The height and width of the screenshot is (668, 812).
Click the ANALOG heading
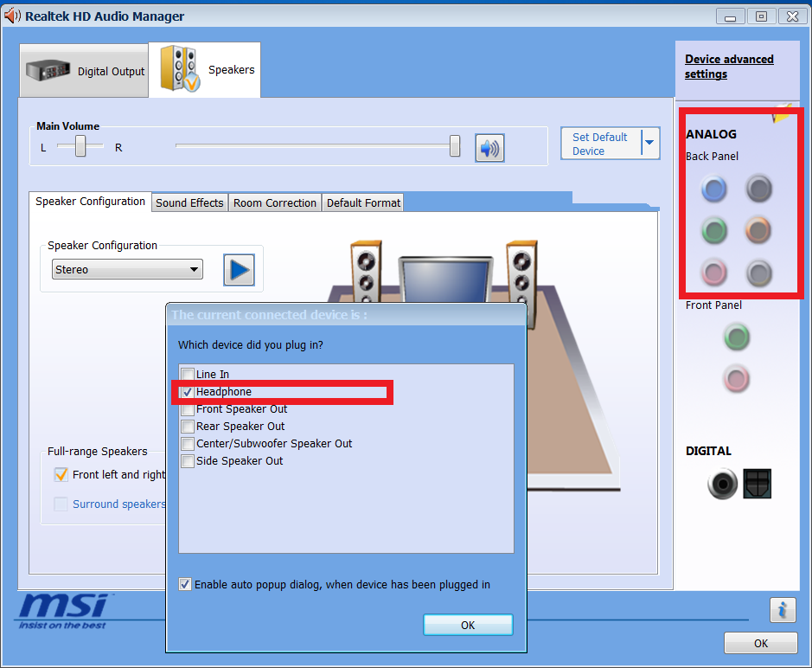(711, 134)
